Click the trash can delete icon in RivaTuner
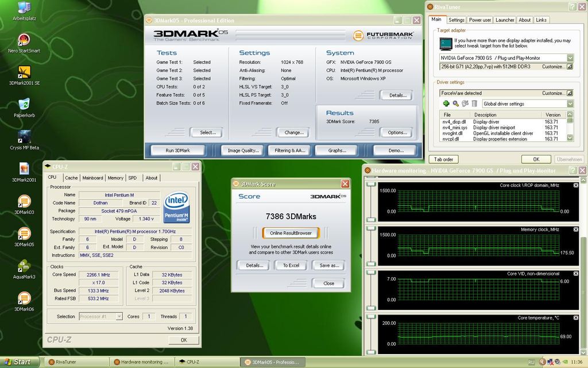 click(x=474, y=103)
